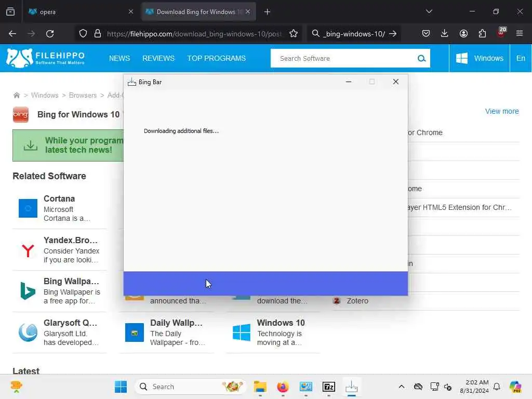Screen dimensions: 532x399
Task: Open Daily Wallpaper entry
Action: point(166,332)
